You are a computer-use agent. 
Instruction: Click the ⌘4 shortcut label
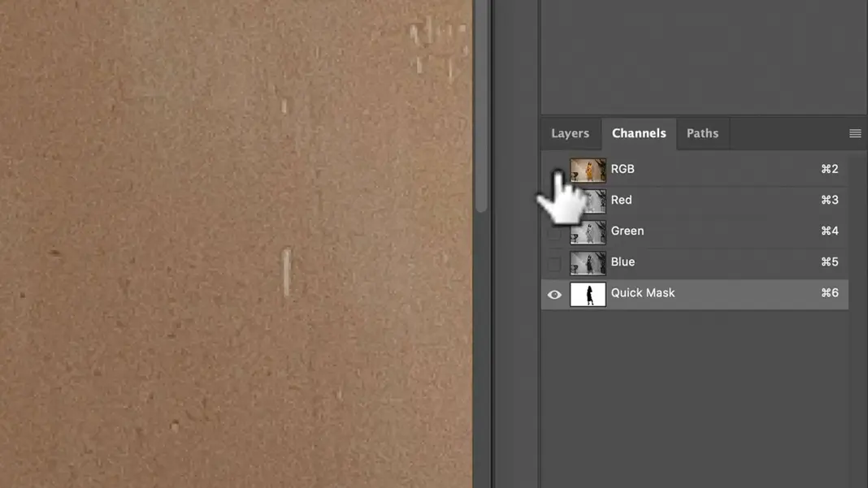(x=830, y=231)
